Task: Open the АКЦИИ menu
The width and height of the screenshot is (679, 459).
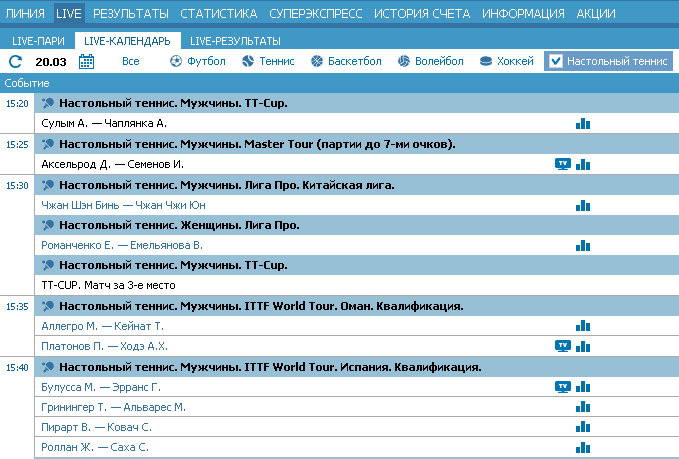Action: pos(596,13)
